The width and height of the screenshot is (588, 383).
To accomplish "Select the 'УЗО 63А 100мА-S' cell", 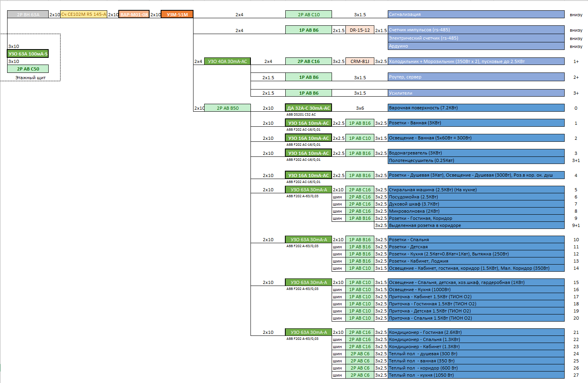I will [28, 53].
